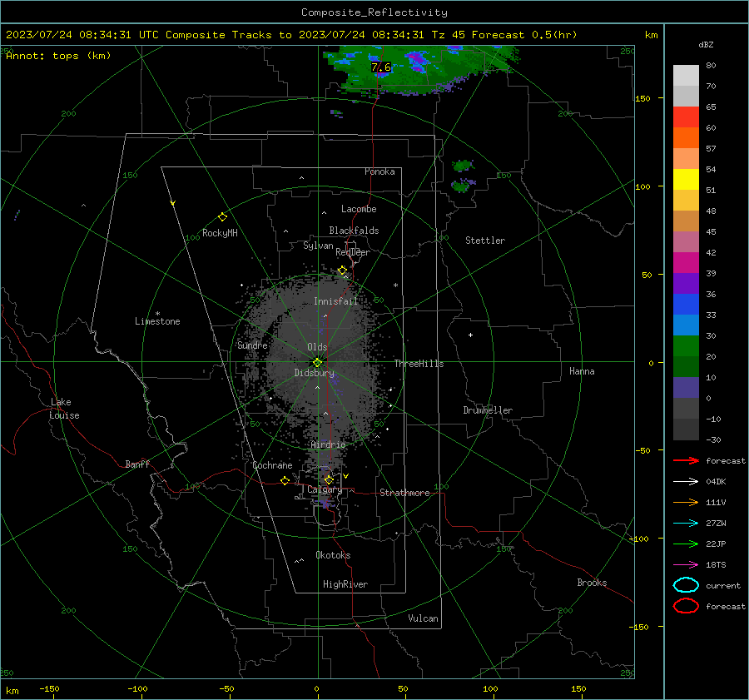Click the ThreeHills city label
The width and height of the screenshot is (749, 700).
tap(419, 364)
